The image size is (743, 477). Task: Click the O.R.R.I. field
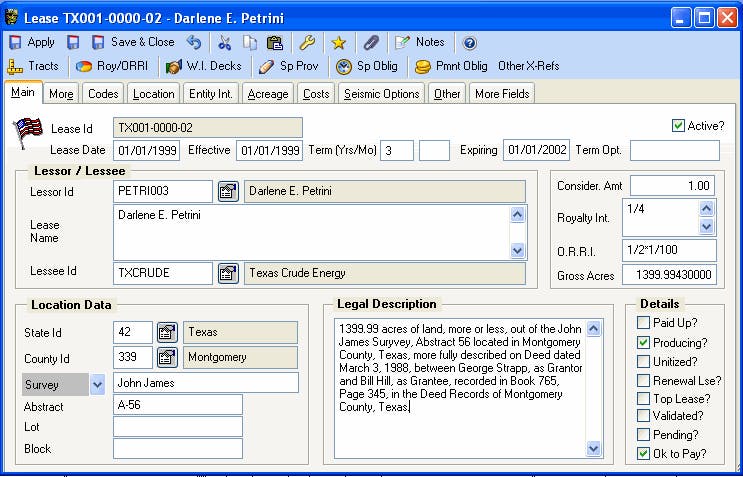coord(669,251)
